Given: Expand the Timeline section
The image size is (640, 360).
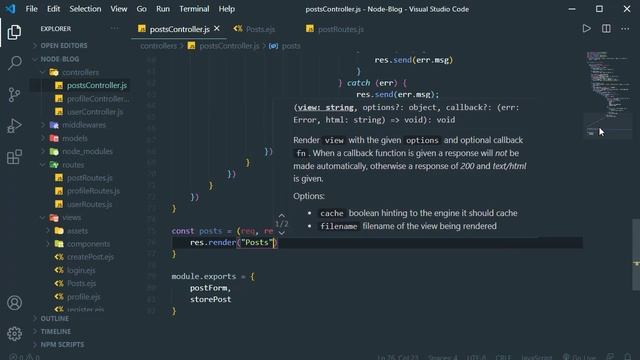Looking at the screenshot, I should [x=56, y=331].
